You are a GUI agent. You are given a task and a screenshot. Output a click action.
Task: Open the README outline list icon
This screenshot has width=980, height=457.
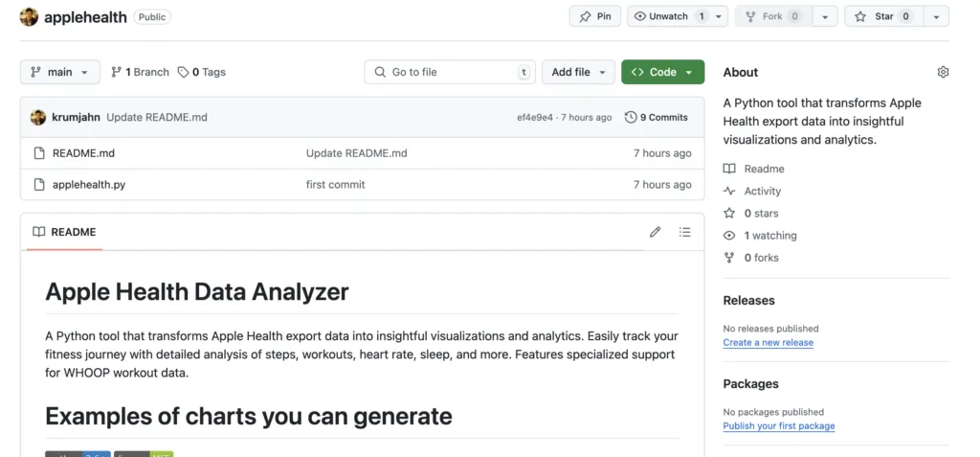684,232
